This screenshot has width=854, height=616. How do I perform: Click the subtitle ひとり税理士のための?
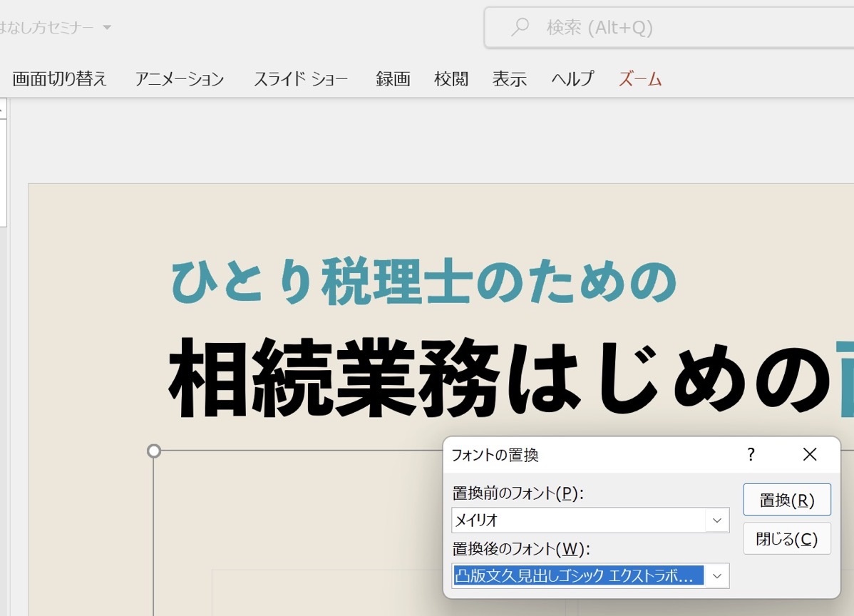[423, 282]
